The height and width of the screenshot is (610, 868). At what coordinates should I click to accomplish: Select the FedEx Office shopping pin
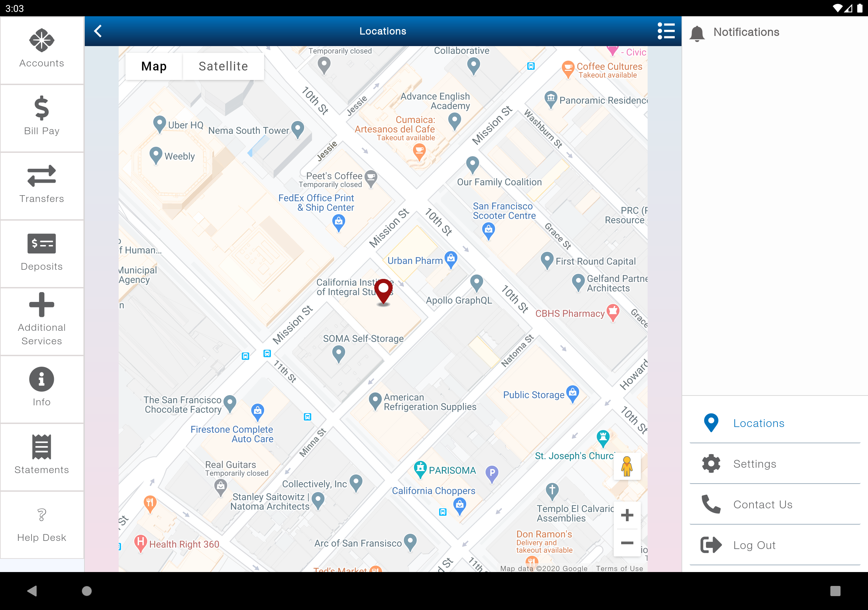click(x=339, y=223)
